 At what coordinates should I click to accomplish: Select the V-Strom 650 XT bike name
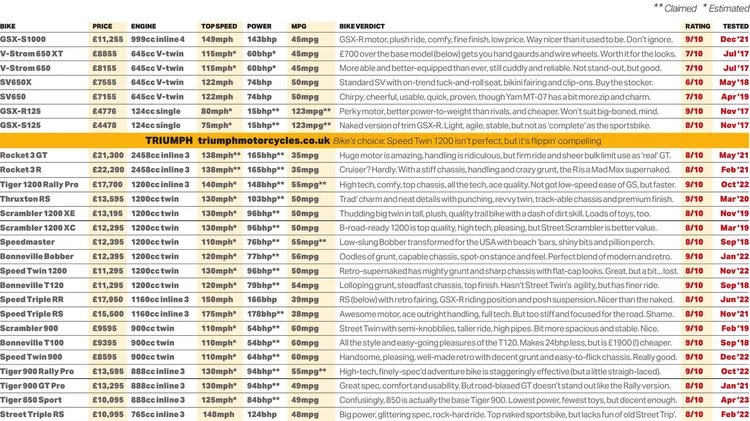(32, 54)
